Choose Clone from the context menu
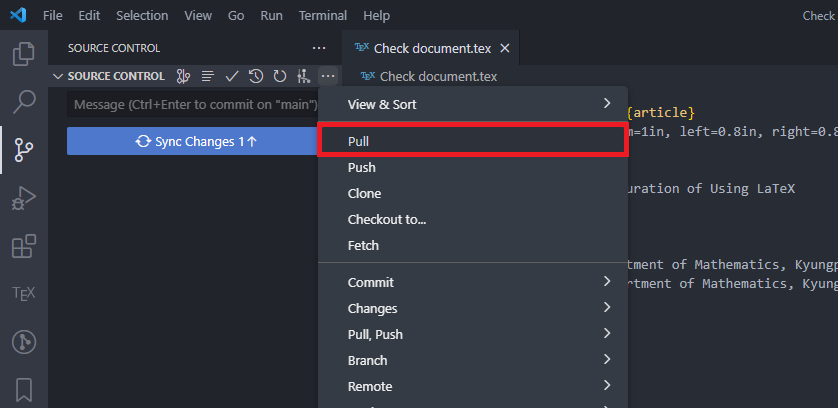 [472, 193]
